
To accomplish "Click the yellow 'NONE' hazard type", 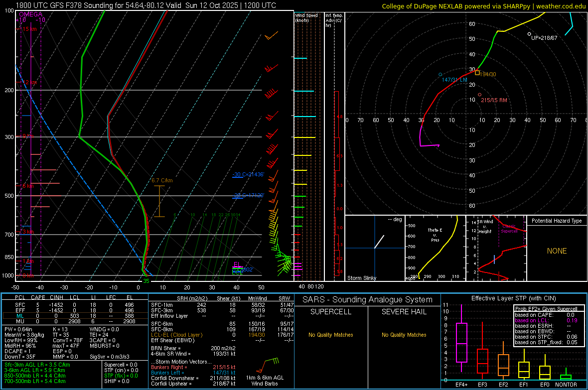I will pyautogui.click(x=557, y=251).
